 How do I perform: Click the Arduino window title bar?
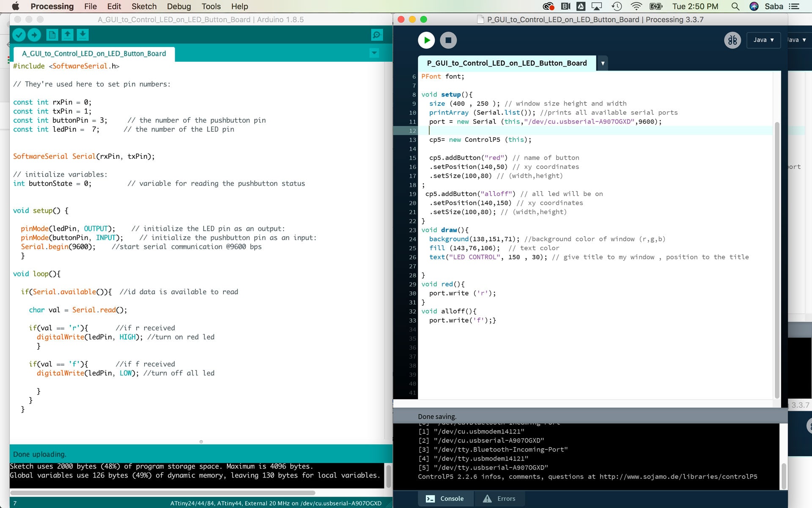(201, 19)
